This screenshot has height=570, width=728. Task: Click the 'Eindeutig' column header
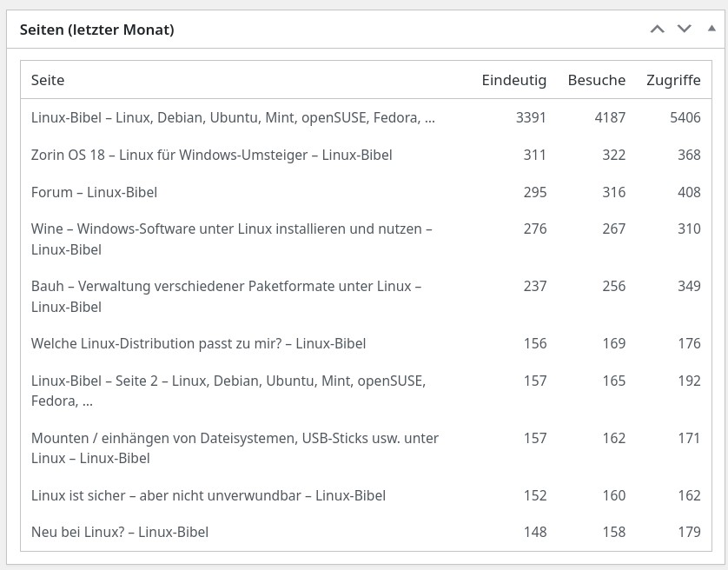tap(513, 80)
